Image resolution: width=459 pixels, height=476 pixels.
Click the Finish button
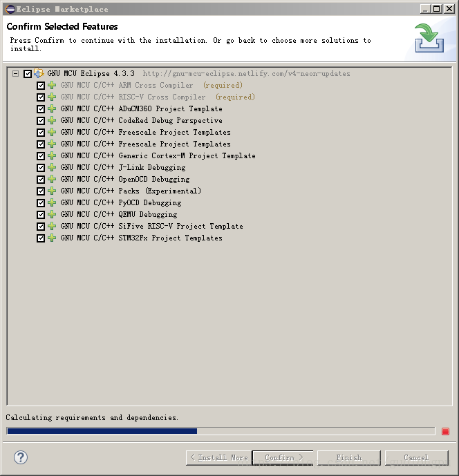pyautogui.click(x=349, y=458)
